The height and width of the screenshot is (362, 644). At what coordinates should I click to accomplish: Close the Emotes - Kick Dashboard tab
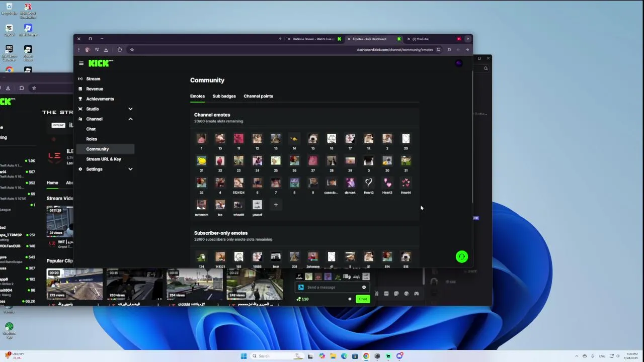tap(349, 39)
